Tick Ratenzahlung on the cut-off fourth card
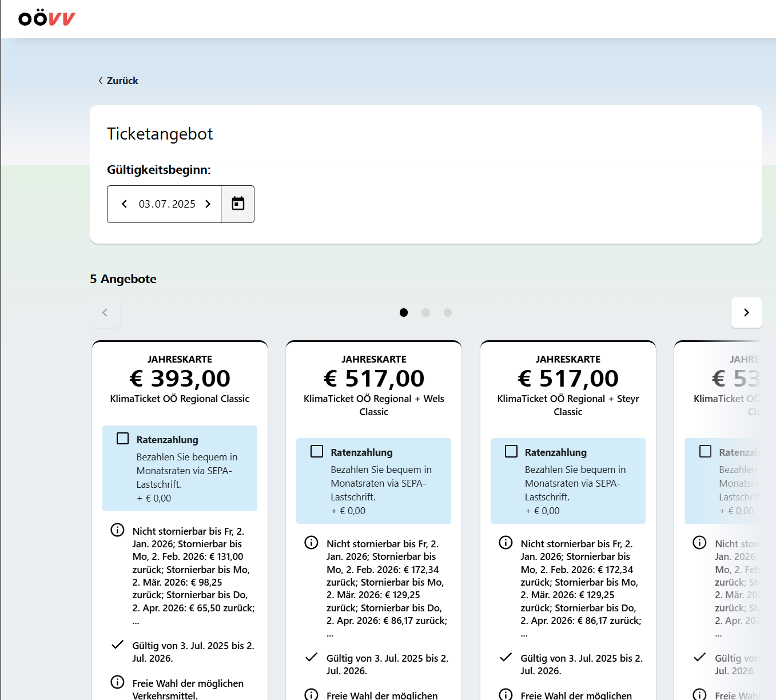 pos(706,451)
